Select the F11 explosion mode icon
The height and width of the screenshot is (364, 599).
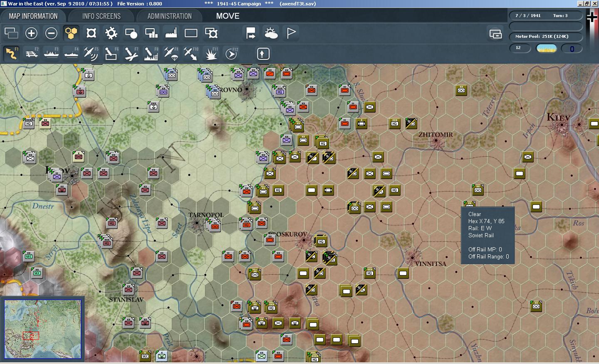[x=211, y=54]
